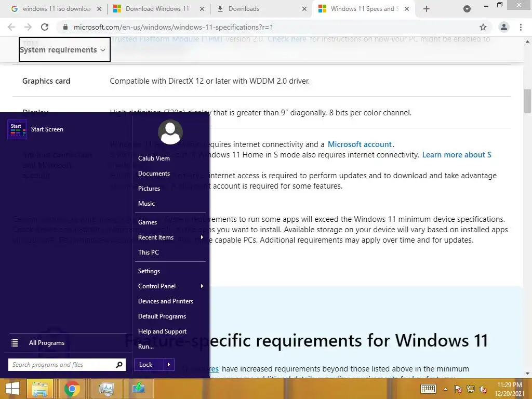Open Default Programs

point(162,316)
